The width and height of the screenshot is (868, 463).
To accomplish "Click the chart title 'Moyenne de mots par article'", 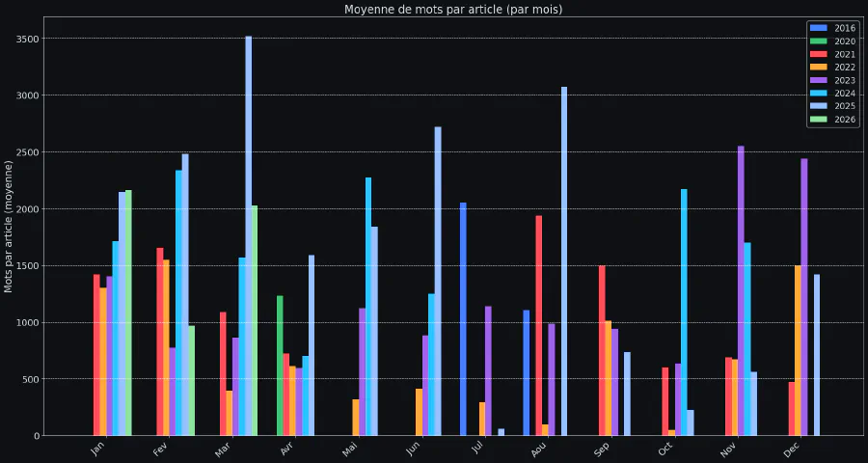I will 453,10.
